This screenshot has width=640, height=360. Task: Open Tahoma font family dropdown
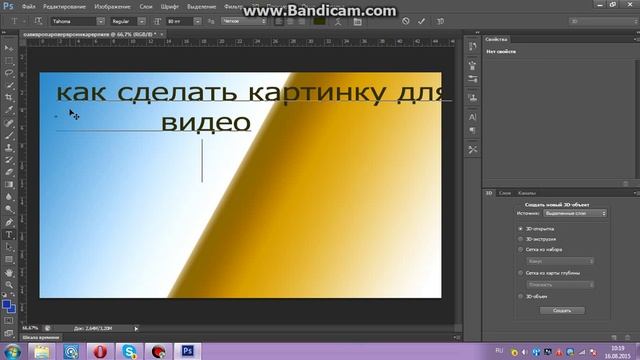100,21
